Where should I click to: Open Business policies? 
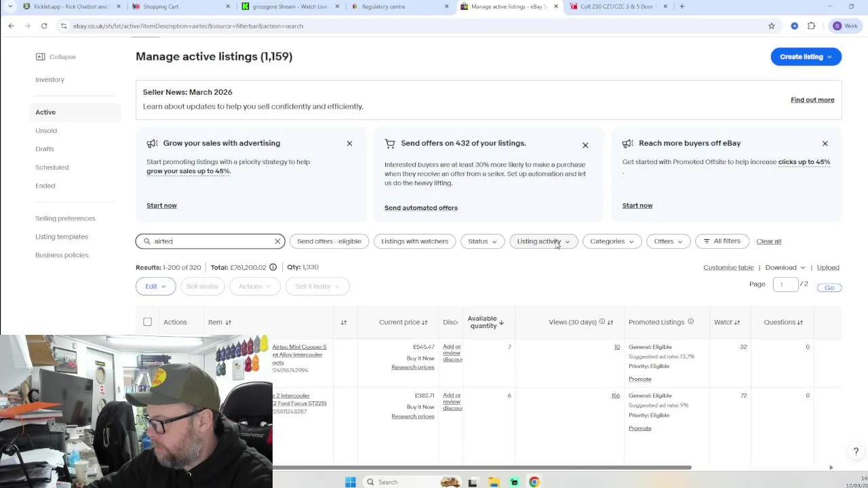click(62, 255)
